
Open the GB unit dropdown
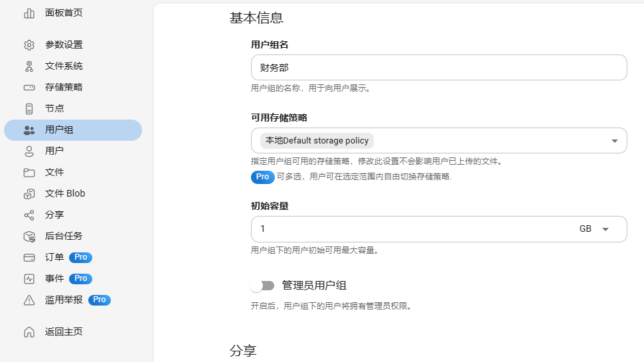[594, 229]
